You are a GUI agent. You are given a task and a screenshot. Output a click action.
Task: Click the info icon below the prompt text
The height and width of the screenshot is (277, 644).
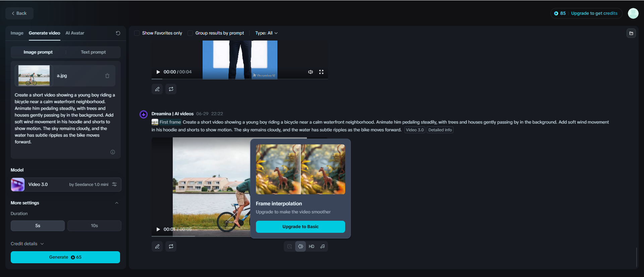[113, 152]
